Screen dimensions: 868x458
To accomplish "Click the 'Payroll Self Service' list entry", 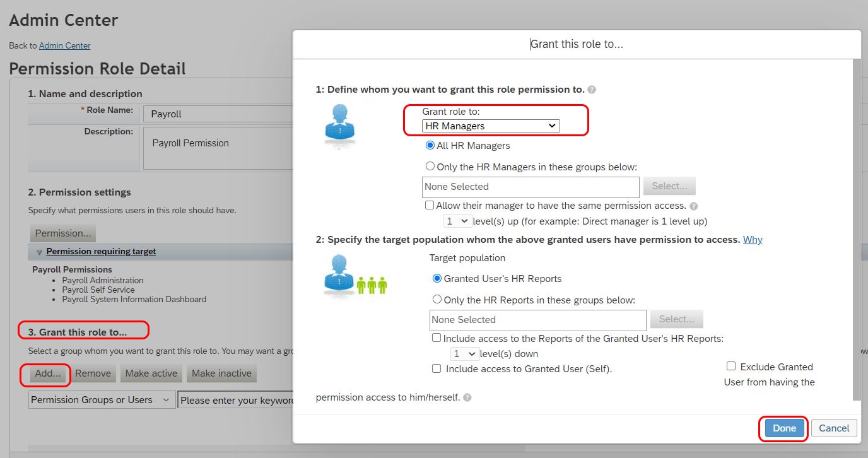I will [98, 290].
